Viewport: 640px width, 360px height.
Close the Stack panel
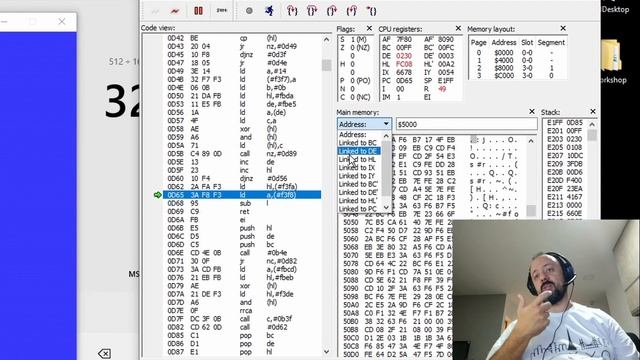(x=593, y=111)
